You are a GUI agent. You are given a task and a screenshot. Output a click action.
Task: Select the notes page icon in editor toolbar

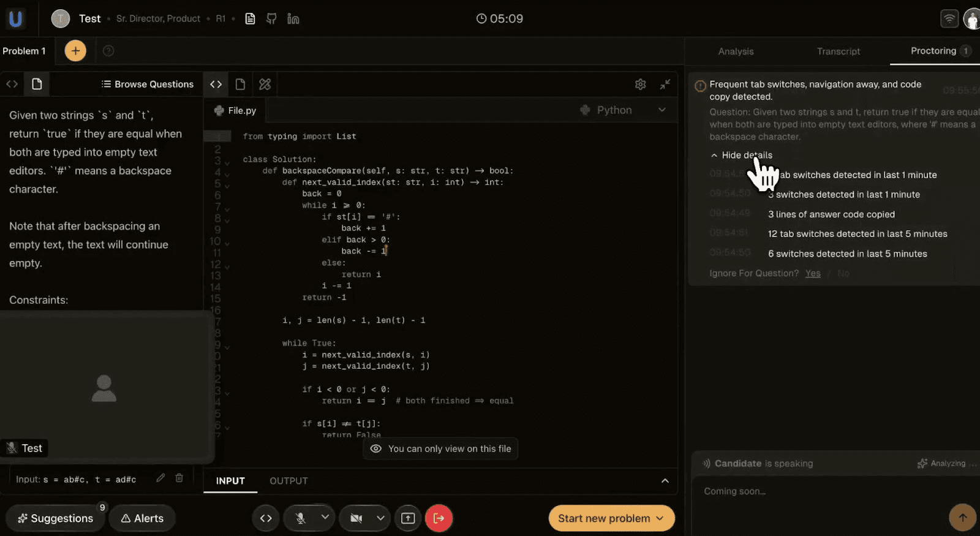tap(240, 84)
